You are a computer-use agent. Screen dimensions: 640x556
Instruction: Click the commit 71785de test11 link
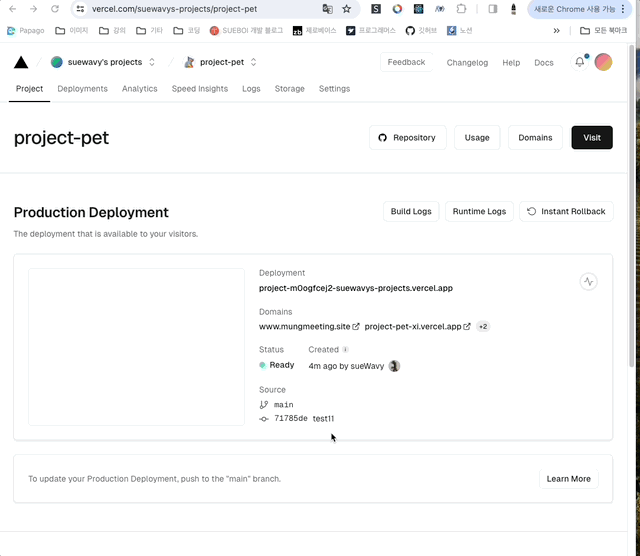[297, 418]
